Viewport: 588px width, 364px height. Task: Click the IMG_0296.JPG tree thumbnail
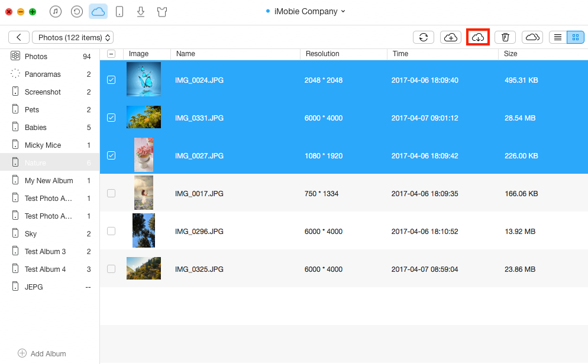(144, 230)
